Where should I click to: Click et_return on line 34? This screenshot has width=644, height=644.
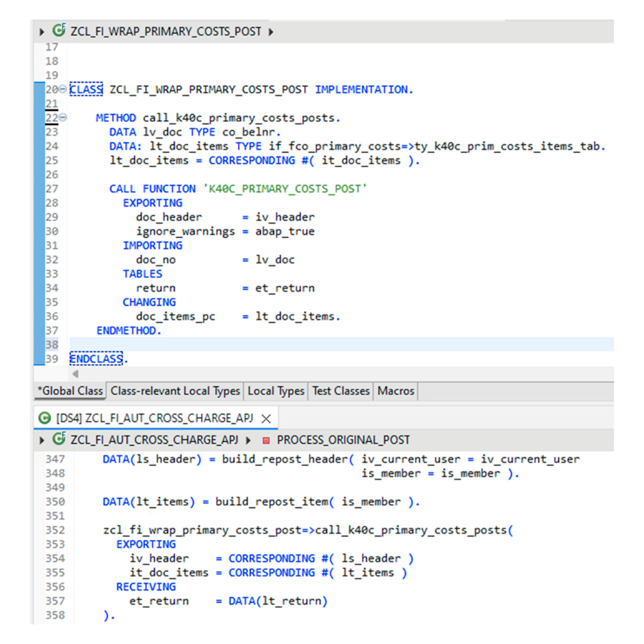tap(285, 288)
